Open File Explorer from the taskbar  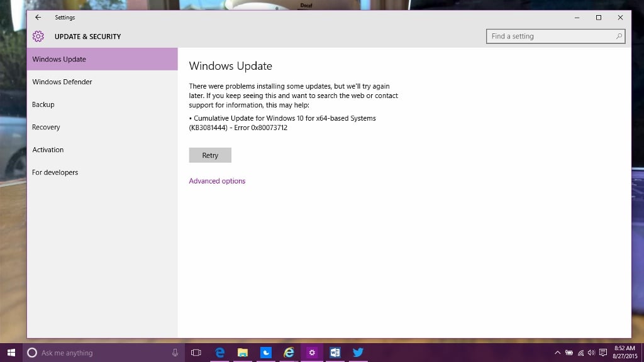click(243, 353)
